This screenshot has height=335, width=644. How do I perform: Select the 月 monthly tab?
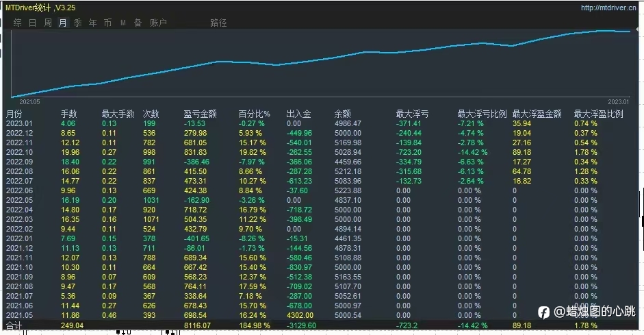[x=62, y=23]
